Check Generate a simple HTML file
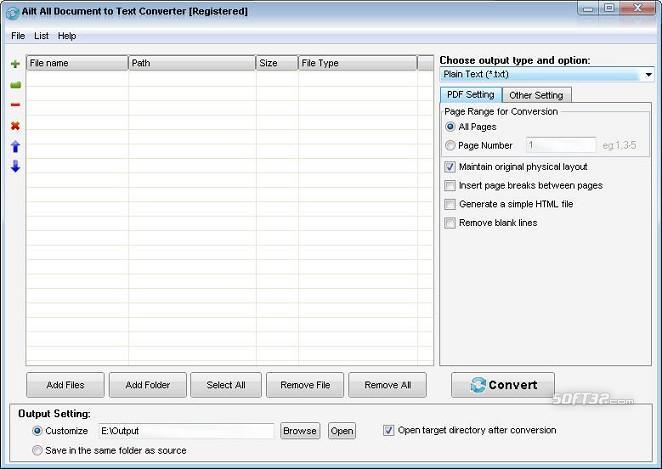Viewport: 662px width, 469px height. tap(450, 204)
